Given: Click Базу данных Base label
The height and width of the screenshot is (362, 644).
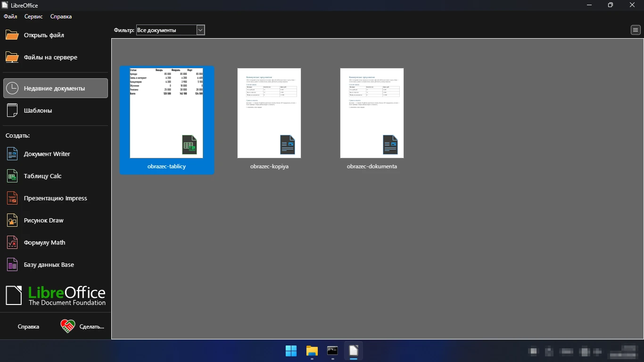Looking at the screenshot, I should 49,264.
